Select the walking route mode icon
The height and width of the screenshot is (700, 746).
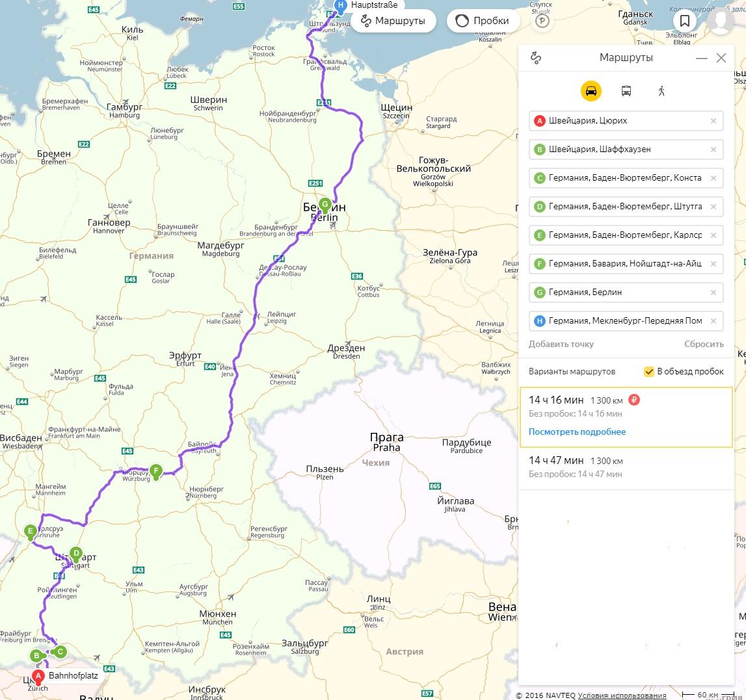(661, 91)
